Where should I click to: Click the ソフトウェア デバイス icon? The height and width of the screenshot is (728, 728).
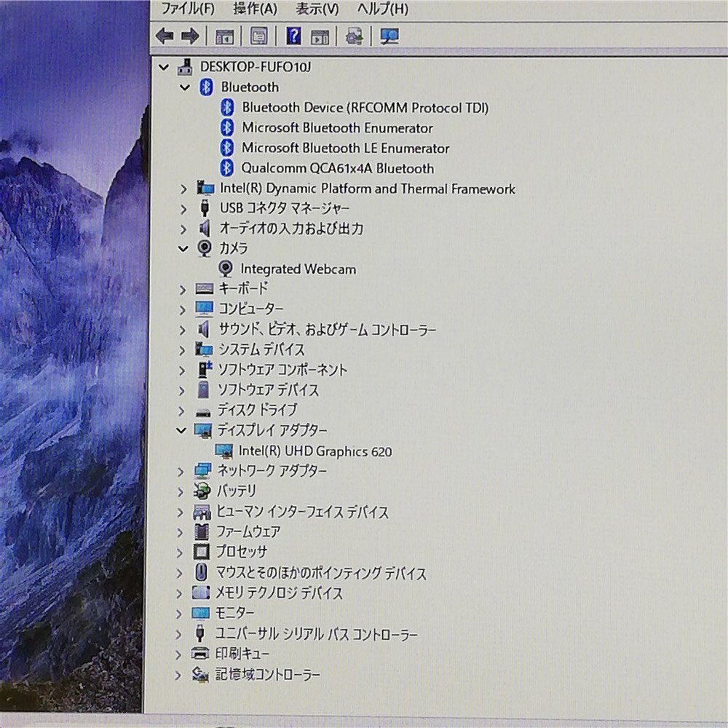(203, 390)
